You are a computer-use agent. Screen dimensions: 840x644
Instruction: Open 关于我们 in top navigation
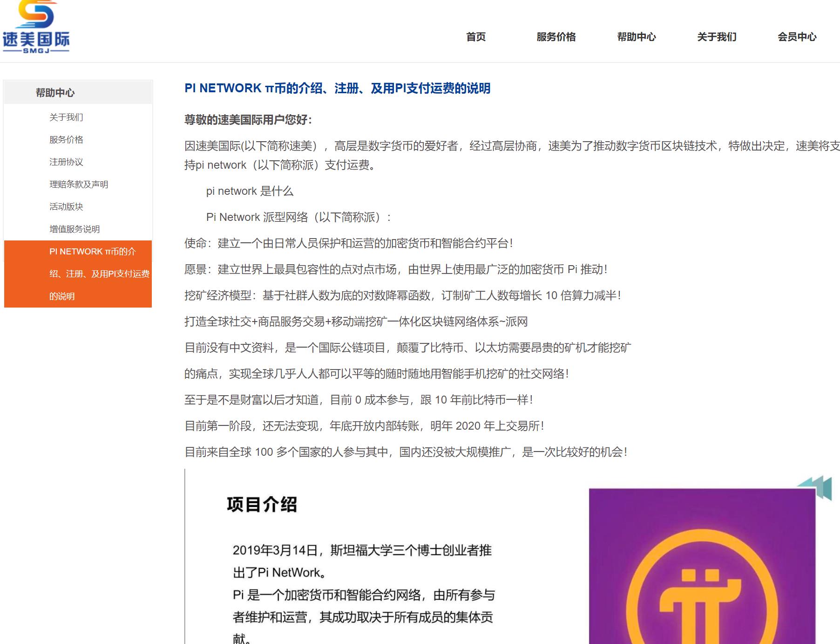tap(717, 37)
